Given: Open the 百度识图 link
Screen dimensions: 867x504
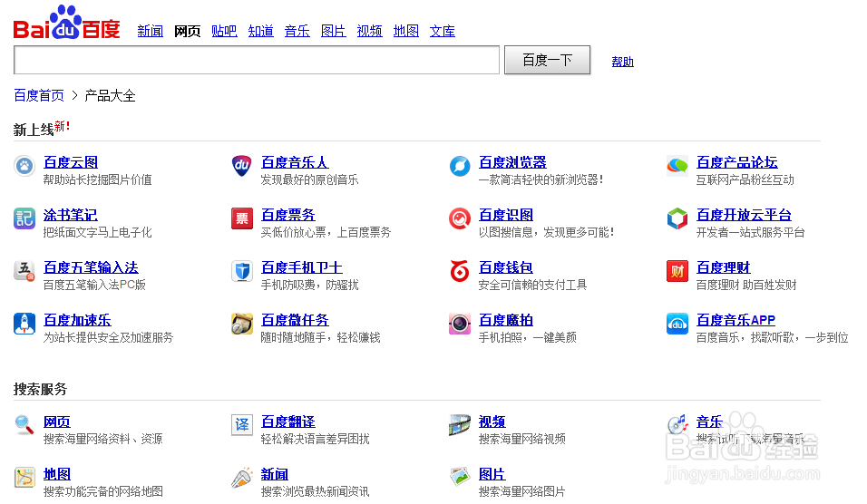Looking at the screenshot, I should point(506,215).
